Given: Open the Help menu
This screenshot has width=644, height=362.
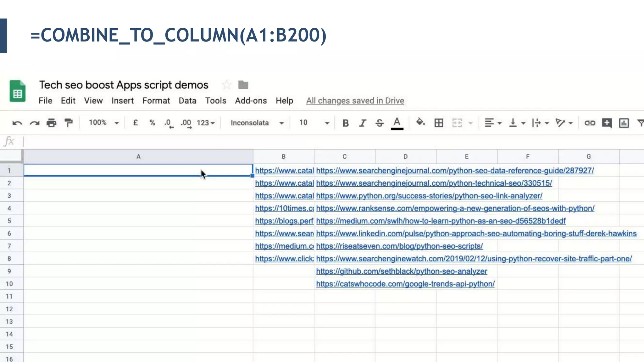Looking at the screenshot, I should pyautogui.click(x=284, y=101).
